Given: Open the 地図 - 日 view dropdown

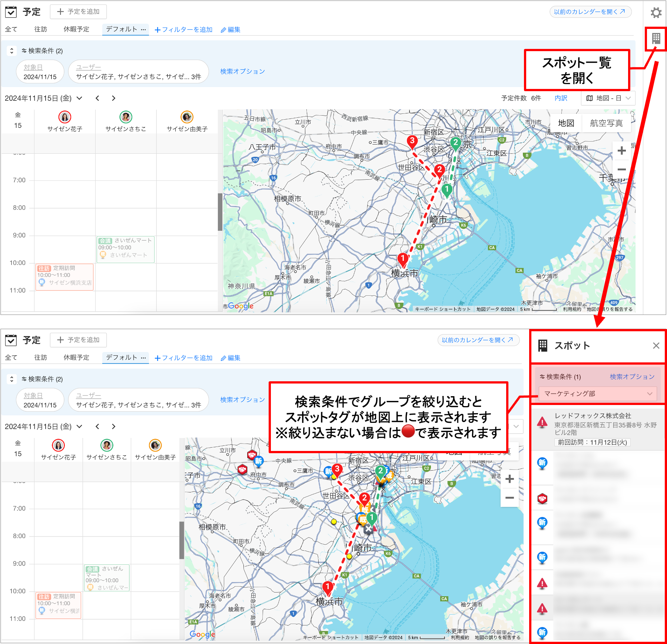Looking at the screenshot, I should tap(608, 98).
